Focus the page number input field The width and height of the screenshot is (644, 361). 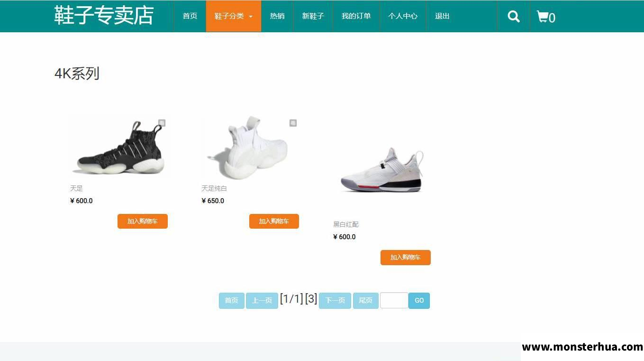click(394, 300)
